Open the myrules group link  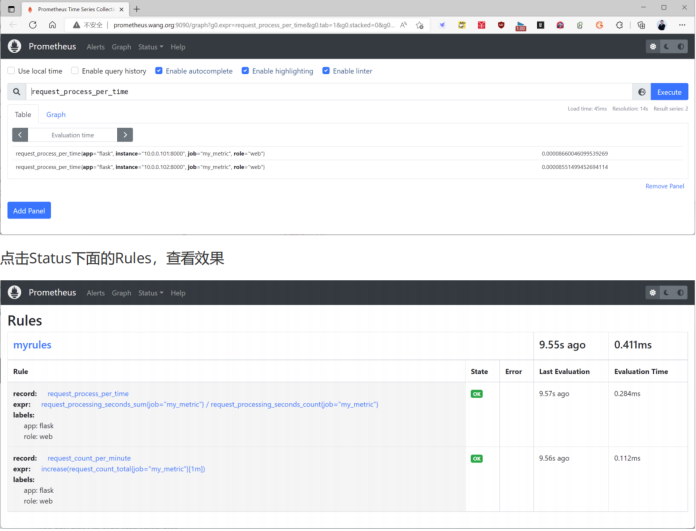[32, 345]
